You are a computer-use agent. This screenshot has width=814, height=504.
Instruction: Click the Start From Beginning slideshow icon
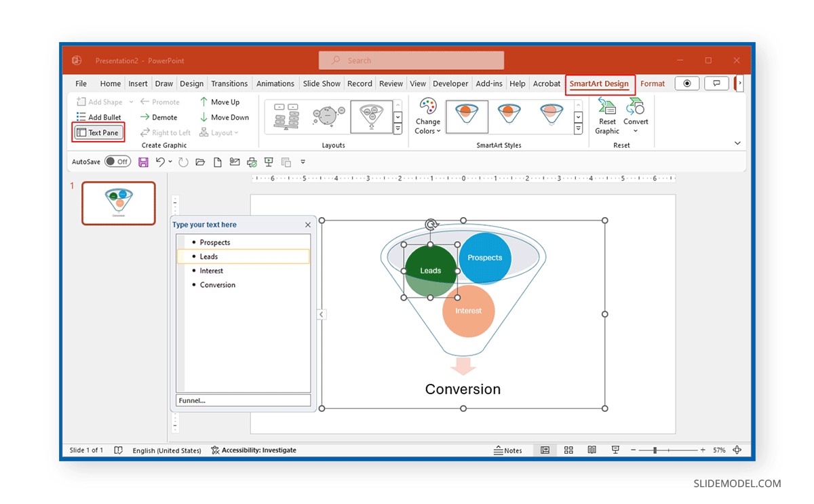point(269,162)
